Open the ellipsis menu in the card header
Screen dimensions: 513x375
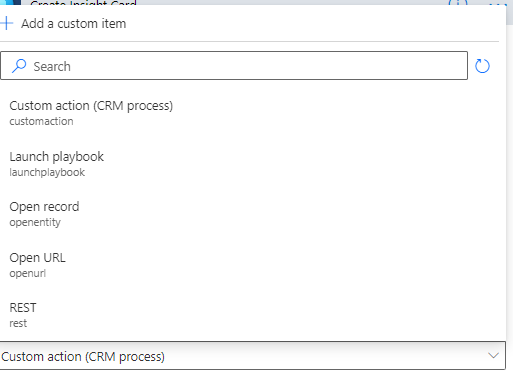coord(497,3)
